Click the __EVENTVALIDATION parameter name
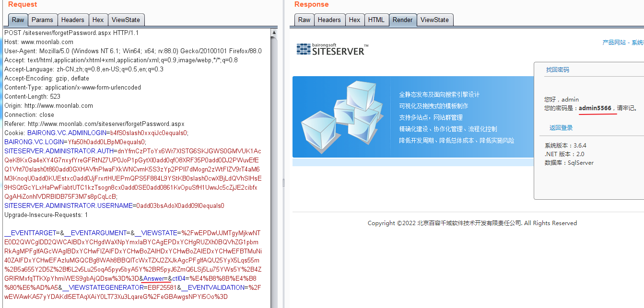The image size is (644, 308). [214, 288]
